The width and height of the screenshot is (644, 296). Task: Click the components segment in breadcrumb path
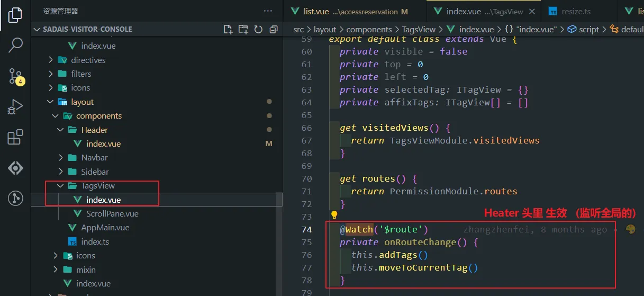click(369, 30)
